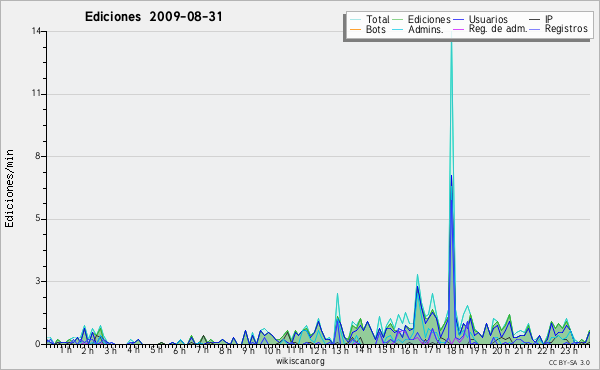Click the 'CC BY-SA 3.0' license text
Screen dimensions: 600x370
coord(569,363)
